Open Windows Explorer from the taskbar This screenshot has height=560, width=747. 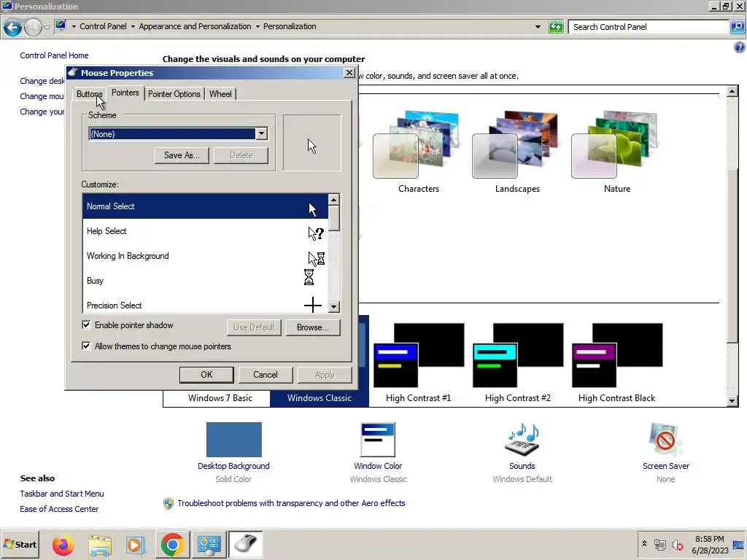[x=99, y=544]
